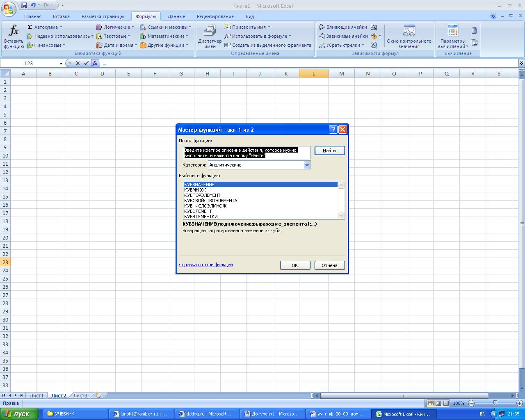Viewport: 525px width, 420px height.
Task: Click the calculate now icon
Action: pyautogui.click(x=474, y=30)
